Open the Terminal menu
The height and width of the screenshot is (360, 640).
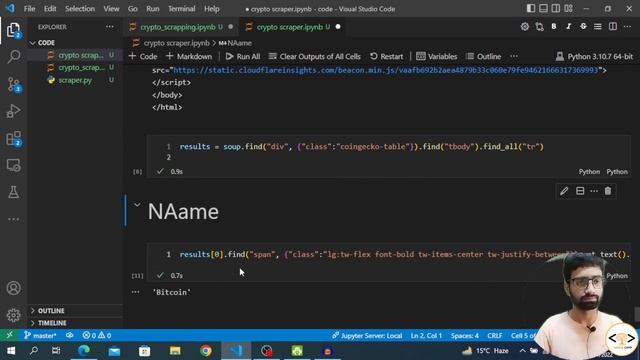point(182,9)
